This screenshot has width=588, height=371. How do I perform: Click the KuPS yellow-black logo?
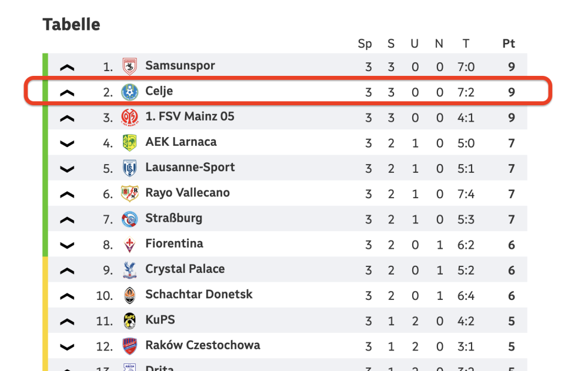pyautogui.click(x=129, y=320)
